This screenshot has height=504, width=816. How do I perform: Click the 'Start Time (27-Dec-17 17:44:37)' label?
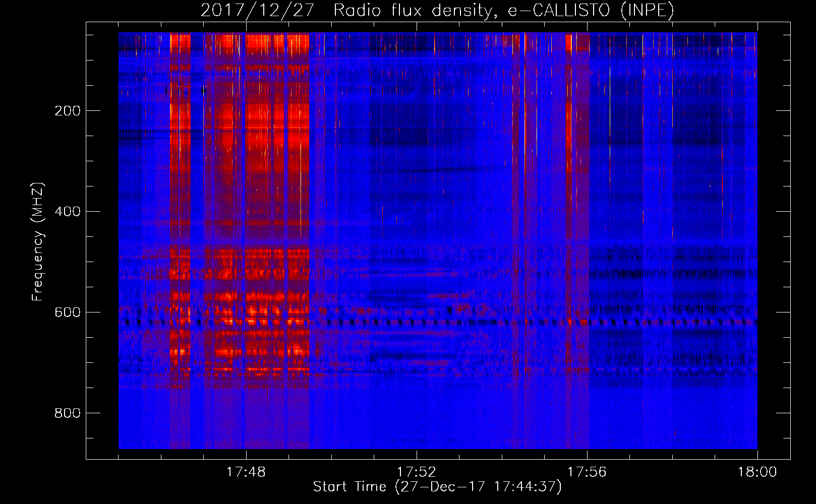click(437, 487)
